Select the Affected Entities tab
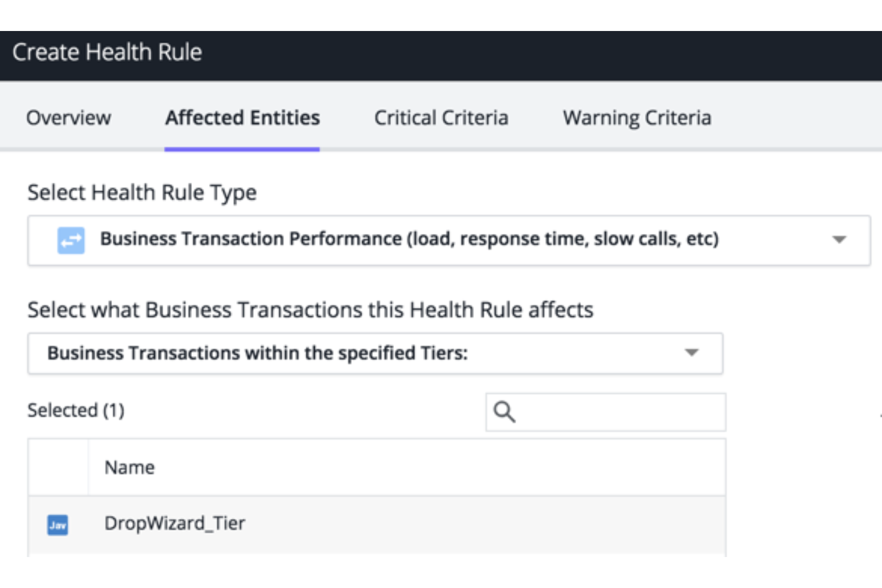Image resolution: width=882 pixels, height=588 pixels. pos(243,117)
